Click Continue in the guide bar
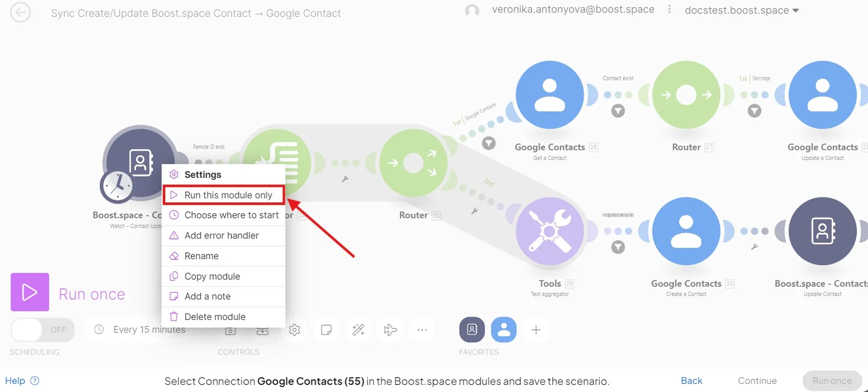The image size is (868, 392). 757,381
